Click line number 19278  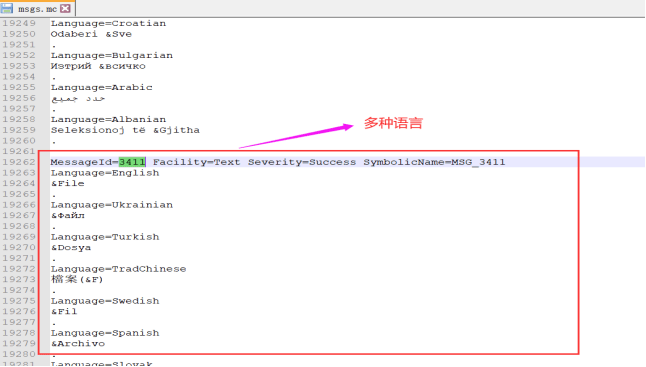click(x=19, y=333)
